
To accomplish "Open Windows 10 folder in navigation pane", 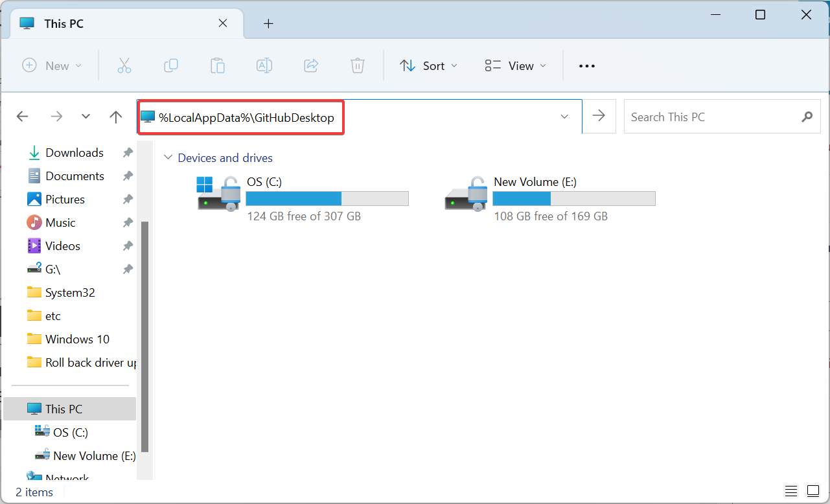I will point(69,339).
